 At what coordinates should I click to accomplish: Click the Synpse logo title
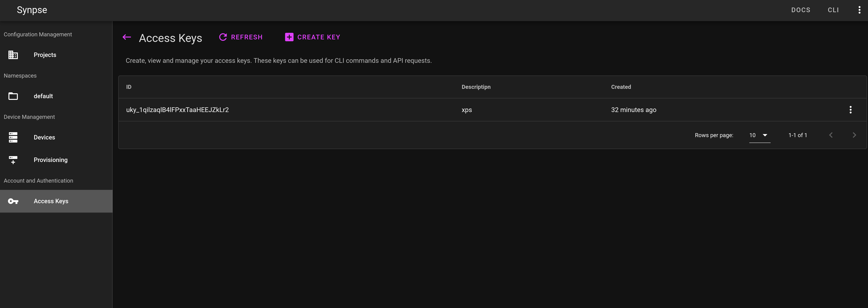pos(32,10)
